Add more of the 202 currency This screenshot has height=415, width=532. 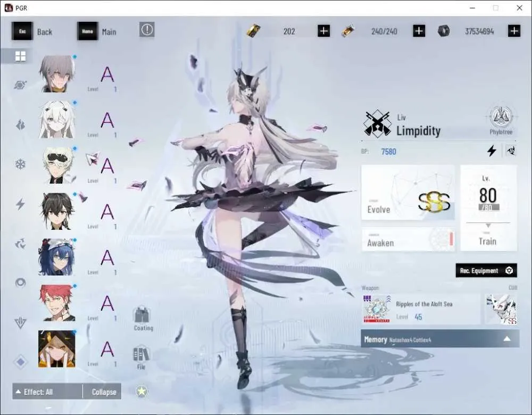(323, 31)
